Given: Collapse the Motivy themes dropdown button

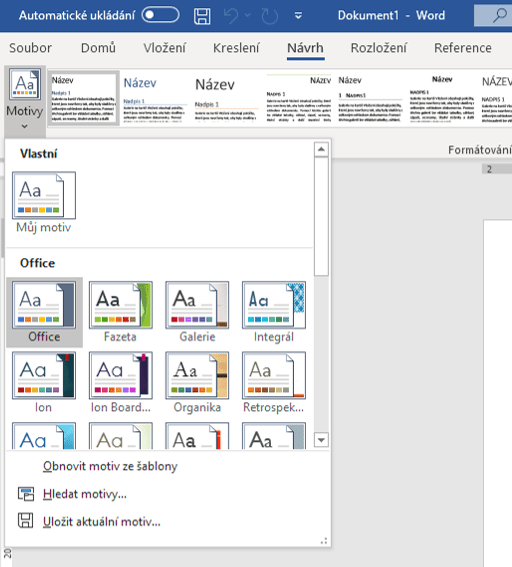Looking at the screenshot, I should tap(25, 100).
